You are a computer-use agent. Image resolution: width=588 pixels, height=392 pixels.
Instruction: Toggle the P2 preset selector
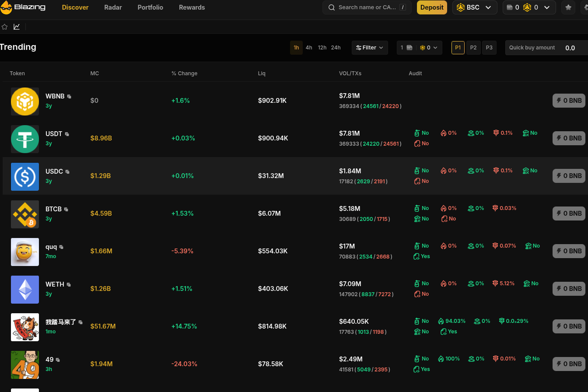tap(473, 47)
